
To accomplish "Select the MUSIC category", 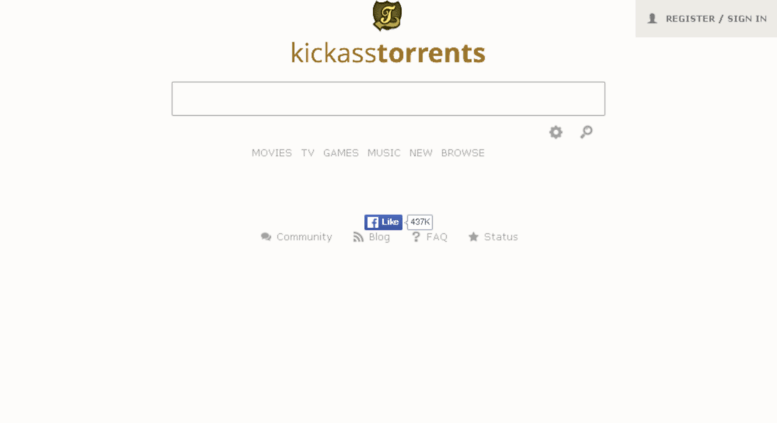I will [384, 153].
